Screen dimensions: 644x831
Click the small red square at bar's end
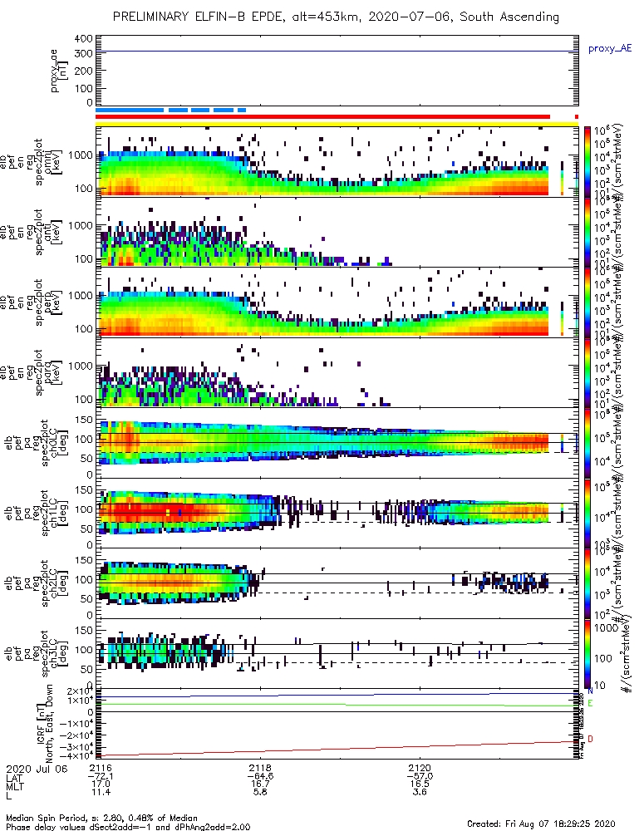pos(576,116)
